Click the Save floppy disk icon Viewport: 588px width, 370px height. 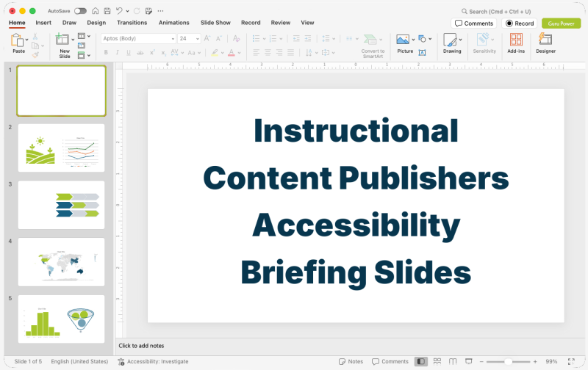click(107, 11)
